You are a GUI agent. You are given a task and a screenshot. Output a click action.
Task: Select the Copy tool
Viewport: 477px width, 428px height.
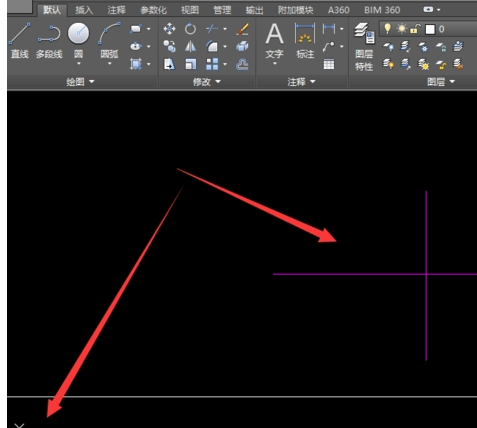(x=169, y=46)
